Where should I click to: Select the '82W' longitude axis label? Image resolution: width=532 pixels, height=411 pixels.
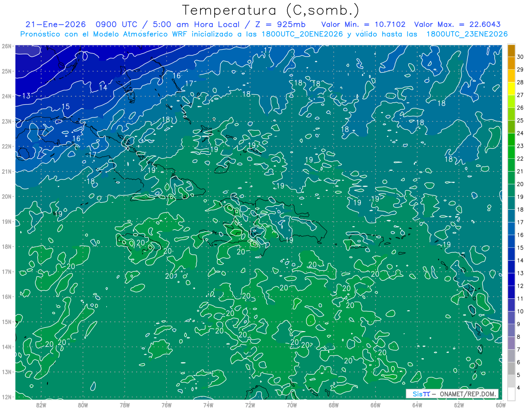coord(41,405)
